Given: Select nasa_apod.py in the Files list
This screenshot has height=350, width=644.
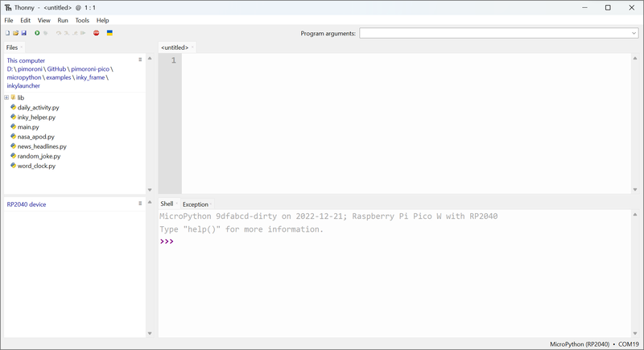Looking at the screenshot, I should [x=35, y=137].
